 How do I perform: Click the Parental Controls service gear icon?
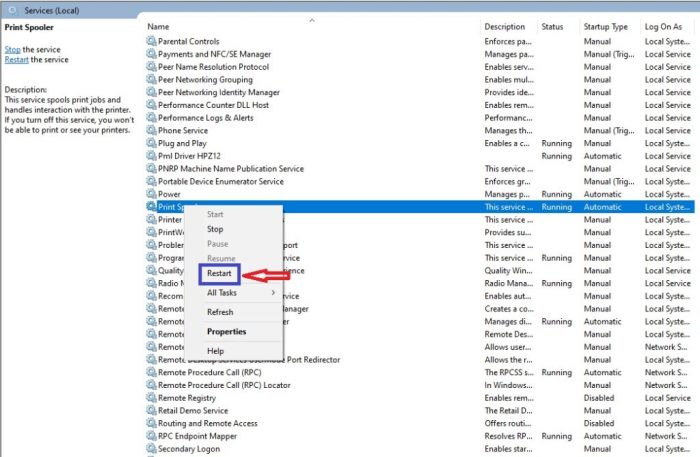[x=151, y=42]
